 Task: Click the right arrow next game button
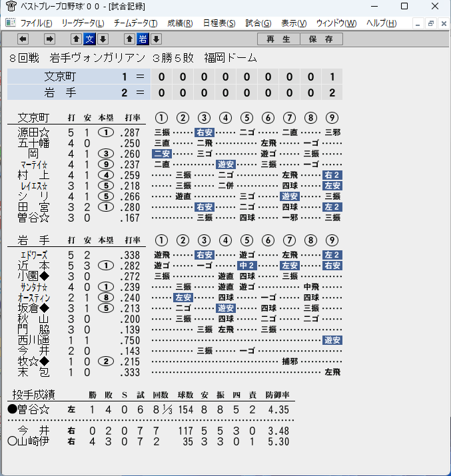pyautogui.click(x=49, y=39)
